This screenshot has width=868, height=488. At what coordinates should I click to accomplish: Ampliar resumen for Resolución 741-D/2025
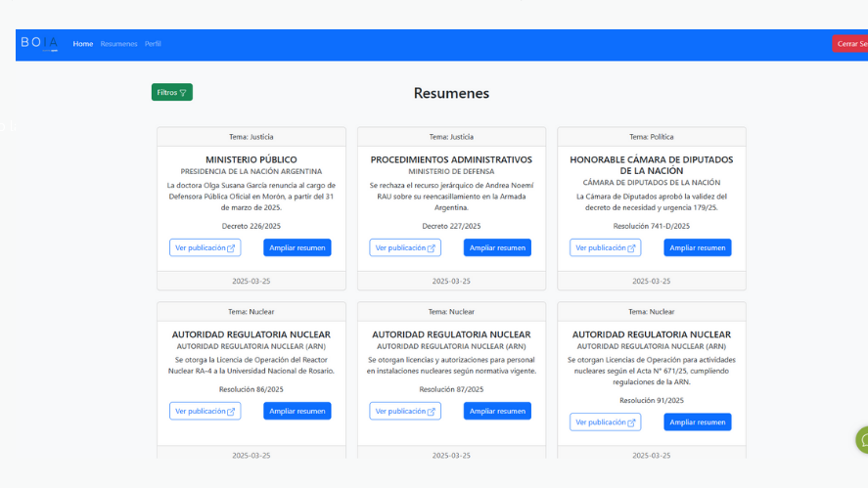click(x=698, y=247)
